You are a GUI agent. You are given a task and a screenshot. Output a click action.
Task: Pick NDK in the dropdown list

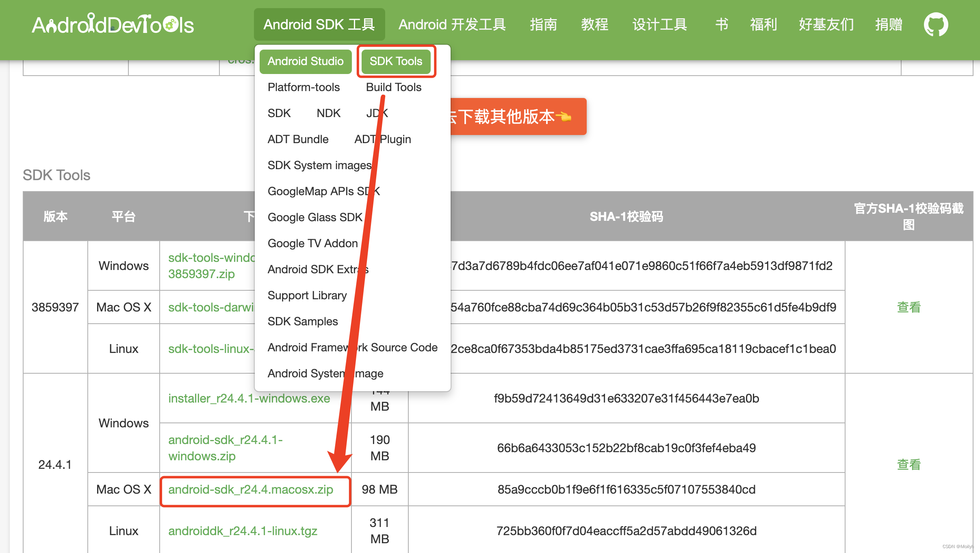point(328,113)
